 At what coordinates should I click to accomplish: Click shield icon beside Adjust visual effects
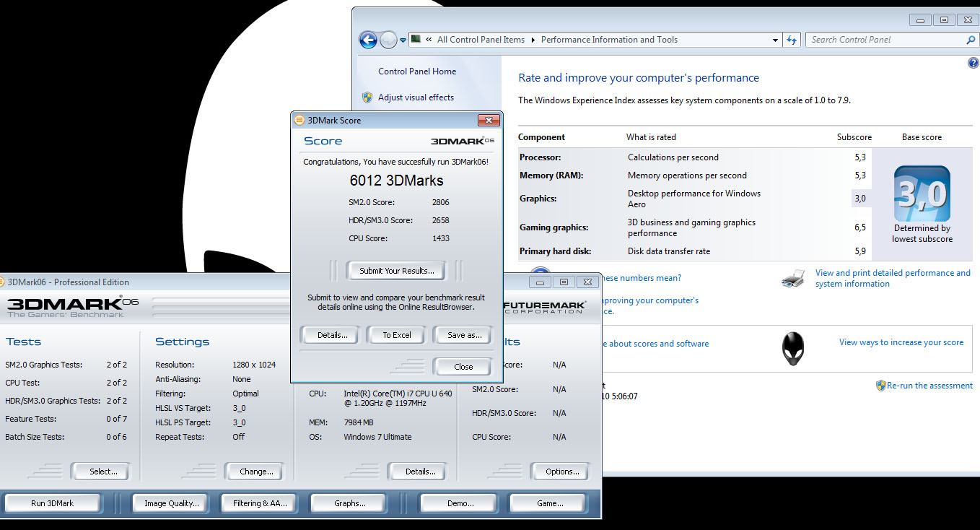click(x=367, y=97)
